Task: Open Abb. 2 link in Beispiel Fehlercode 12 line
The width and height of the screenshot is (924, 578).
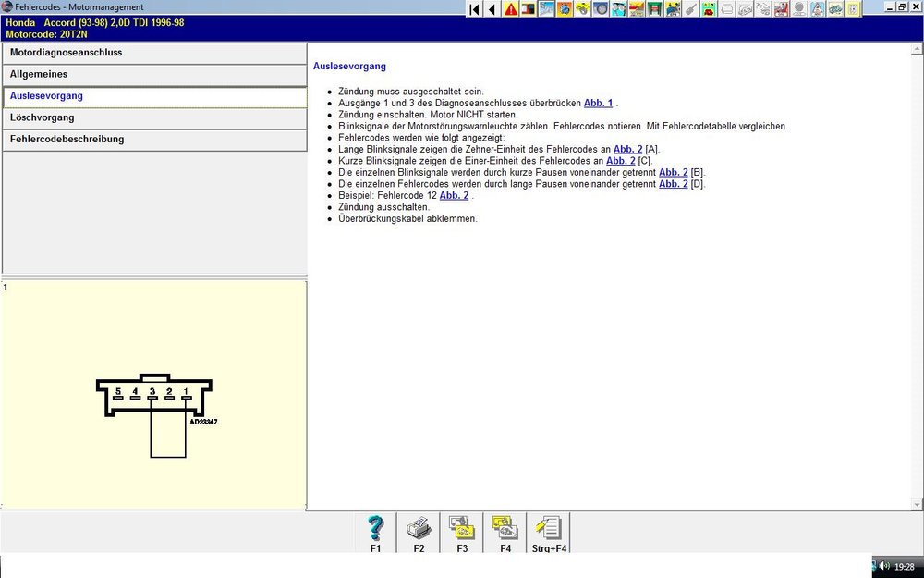Action: click(454, 196)
